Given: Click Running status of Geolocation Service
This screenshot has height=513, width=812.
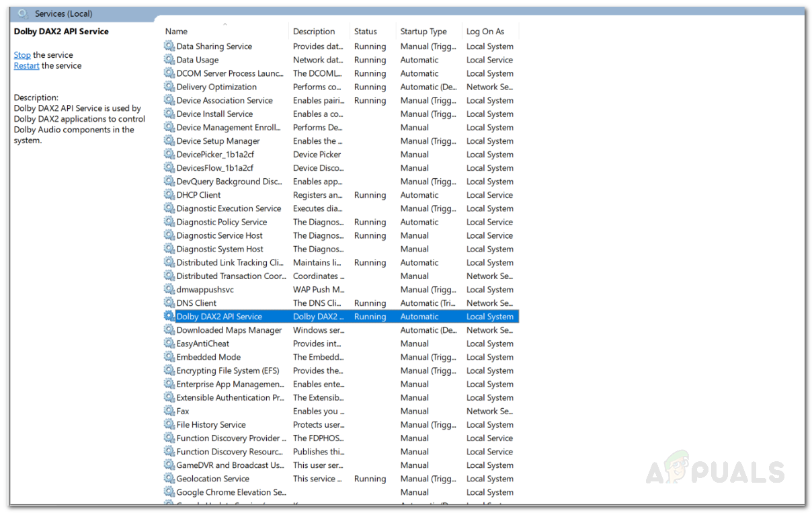Looking at the screenshot, I should click(370, 479).
